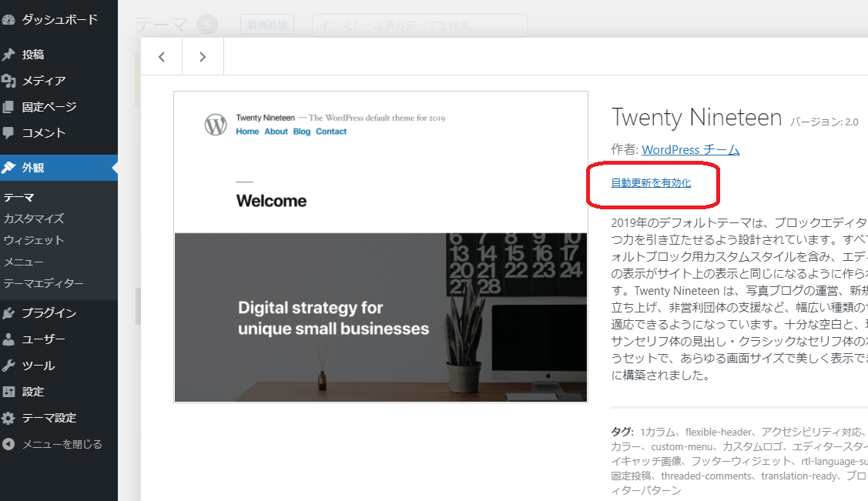Open the WordPress チーム author link
This screenshot has height=501, width=868.
(690, 150)
